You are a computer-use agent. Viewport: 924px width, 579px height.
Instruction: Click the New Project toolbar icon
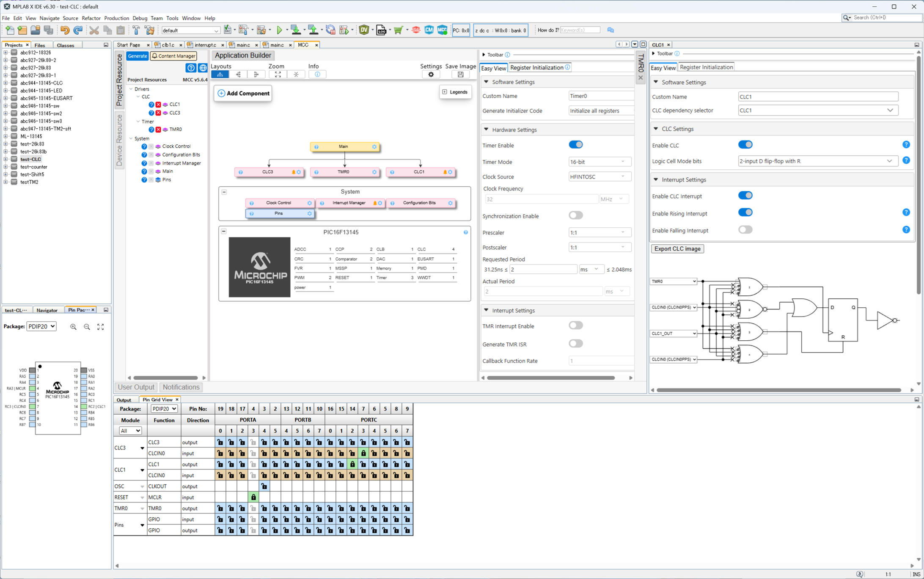click(x=22, y=30)
